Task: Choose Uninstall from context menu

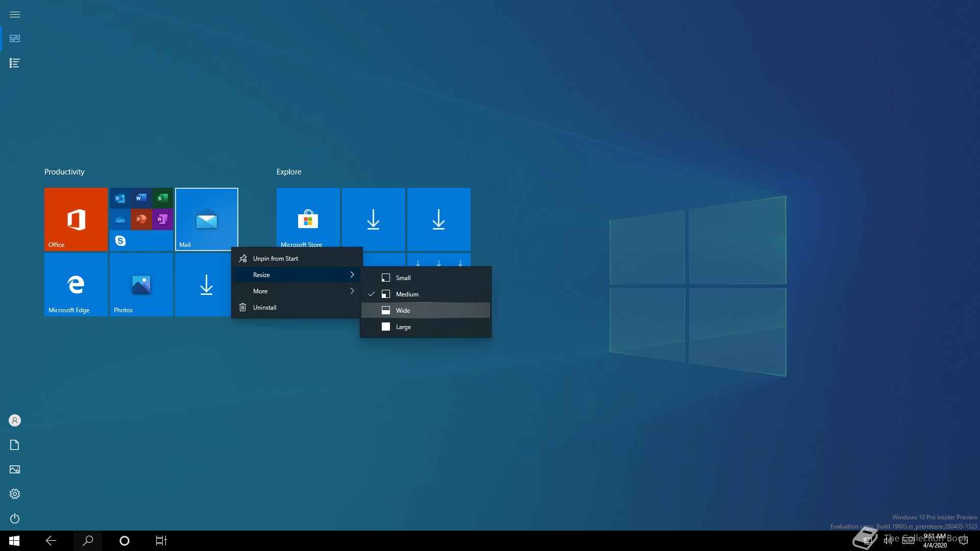Action: (x=297, y=308)
